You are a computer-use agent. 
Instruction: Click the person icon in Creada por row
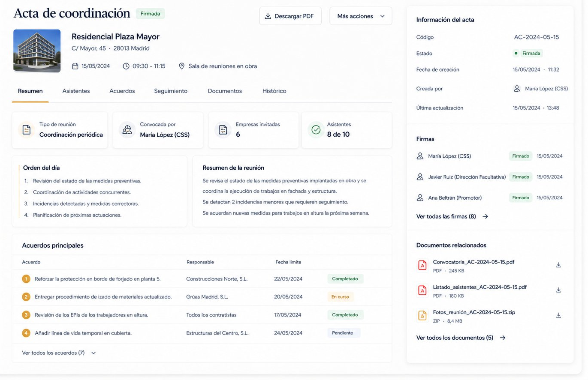click(x=517, y=88)
